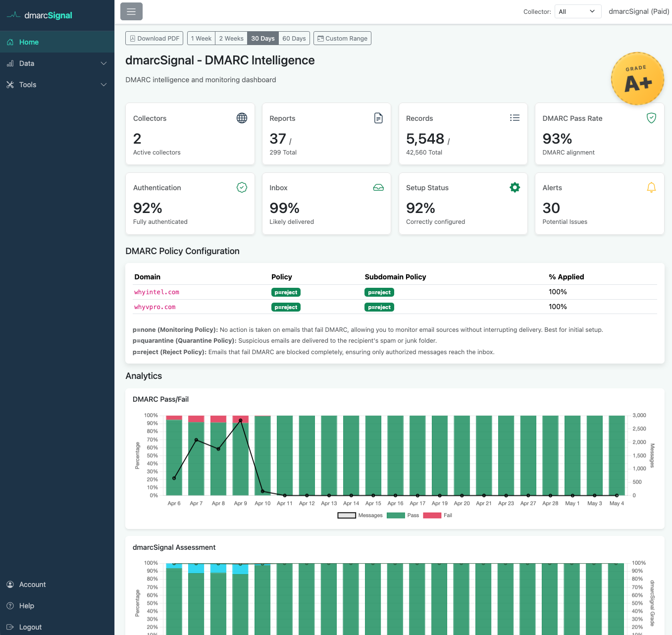Toggle the hamburger sidebar menu button
This screenshot has height=635, width=672.
tap(131, 11)
